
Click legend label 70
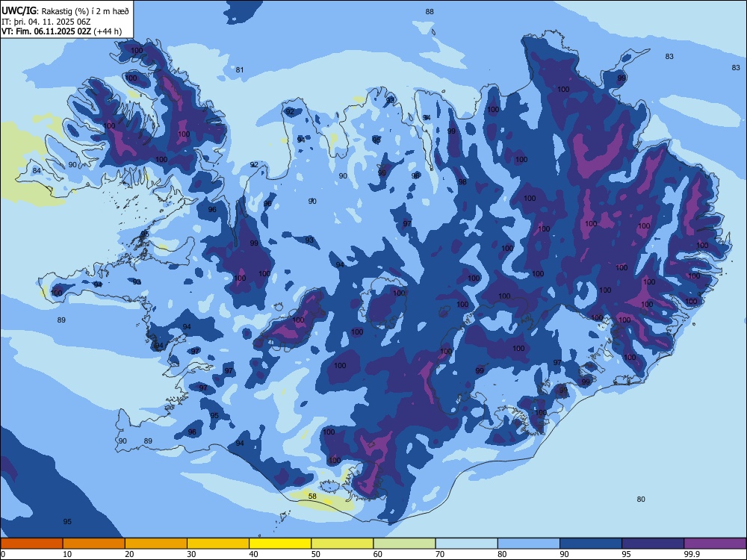pyautogui.click(x=440, y=554)
